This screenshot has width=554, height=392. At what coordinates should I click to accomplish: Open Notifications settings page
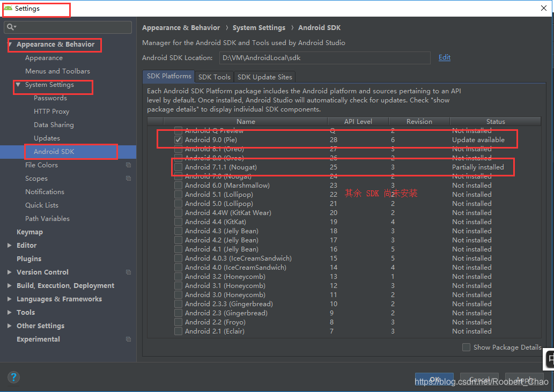[x=45, y=192]
